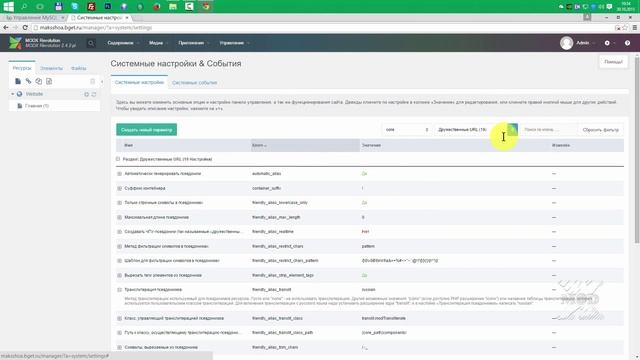Open Skype from the taskbar
The height and width of the screenshot is (360, 640).
point(74,7)
